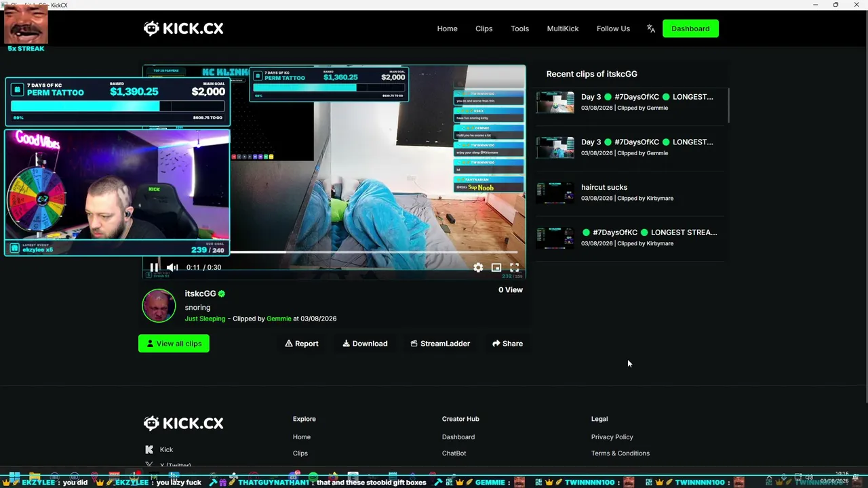Click the 'Creator Hub' footer heading
Image resolution: width=868 pixels, height=488 pixels.
click(x=460, y=419)
